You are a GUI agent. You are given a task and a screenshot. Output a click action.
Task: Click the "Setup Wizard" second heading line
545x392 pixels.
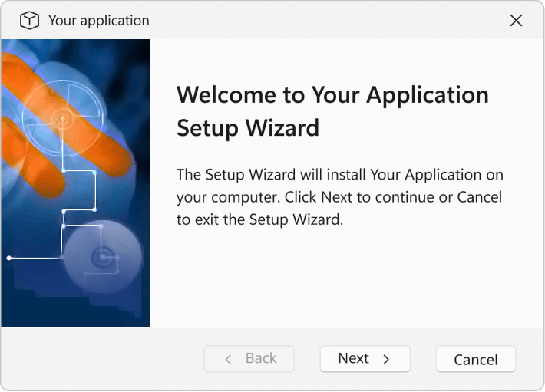click(x=247, y=127)
